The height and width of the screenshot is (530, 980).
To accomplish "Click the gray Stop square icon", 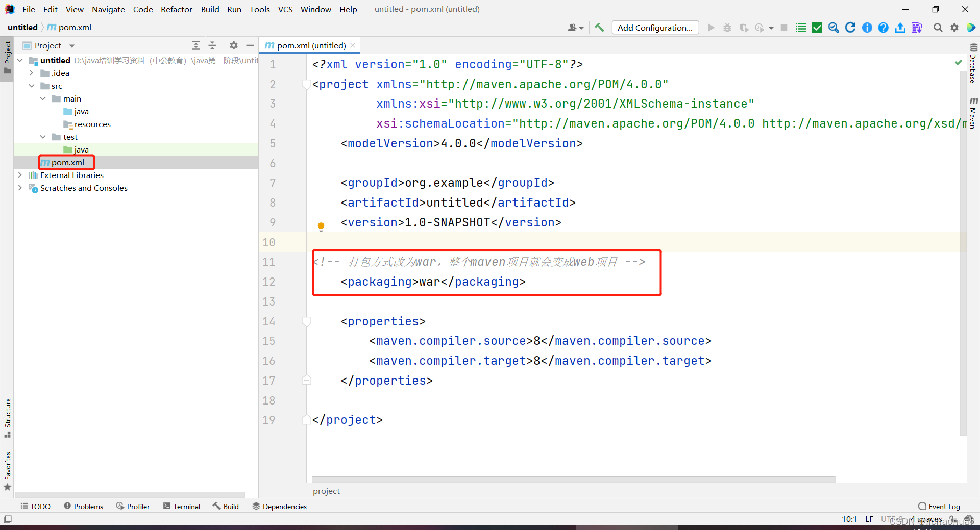I will [784, 28].
